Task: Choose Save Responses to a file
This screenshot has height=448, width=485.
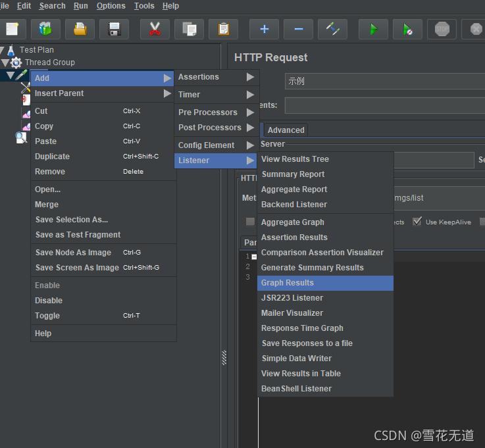Action: pos(325,343)
